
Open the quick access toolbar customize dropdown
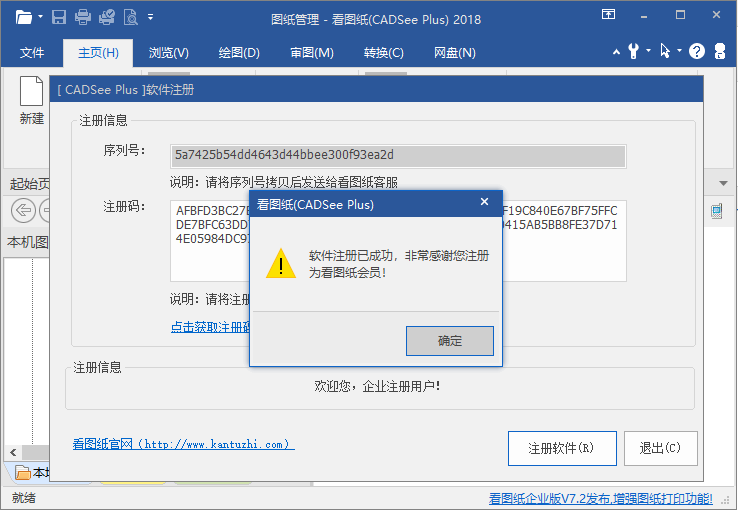point(151,17)
